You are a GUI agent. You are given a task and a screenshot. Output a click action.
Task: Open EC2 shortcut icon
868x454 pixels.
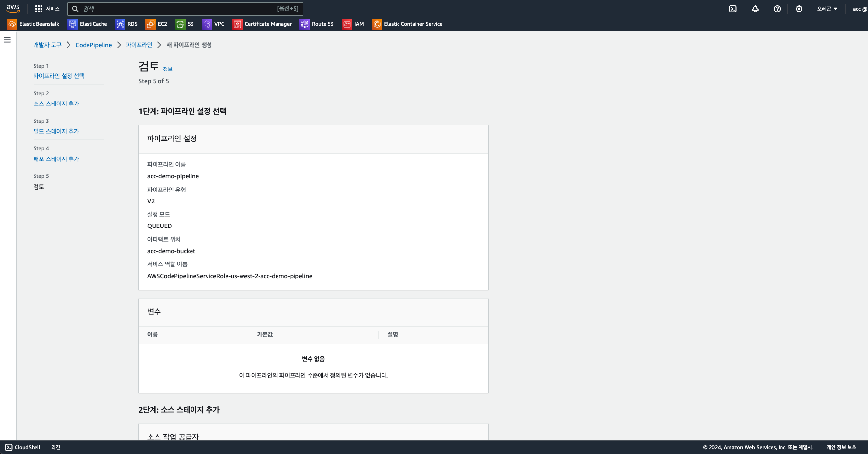coord(151,24)
